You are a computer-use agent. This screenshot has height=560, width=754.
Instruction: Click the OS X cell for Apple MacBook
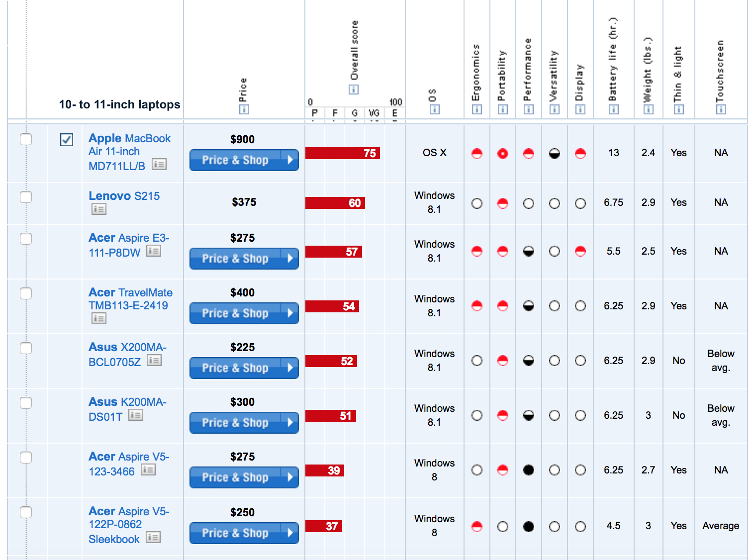point(435,153)
